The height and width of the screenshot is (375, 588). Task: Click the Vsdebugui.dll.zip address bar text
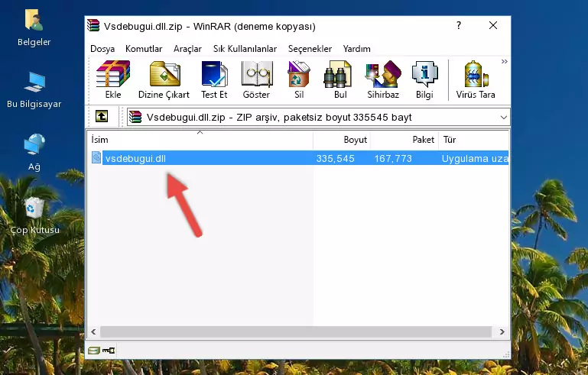coord(279,118)
